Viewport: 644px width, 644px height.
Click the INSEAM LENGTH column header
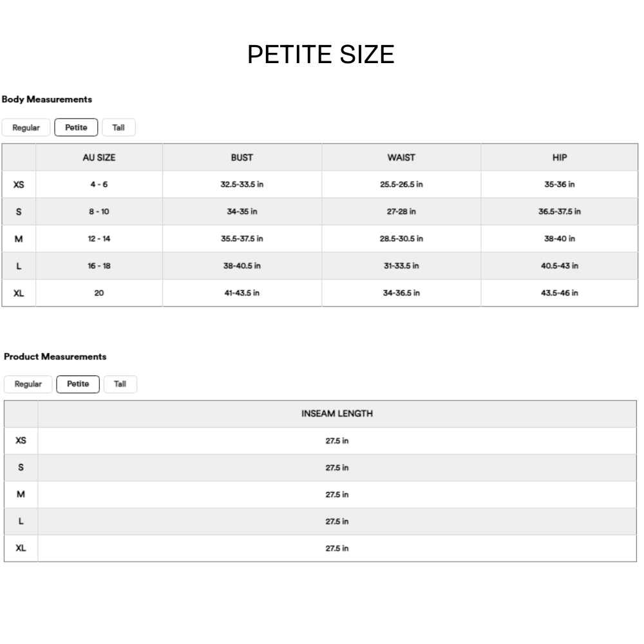pyautogui.click(x=337, y=413)
